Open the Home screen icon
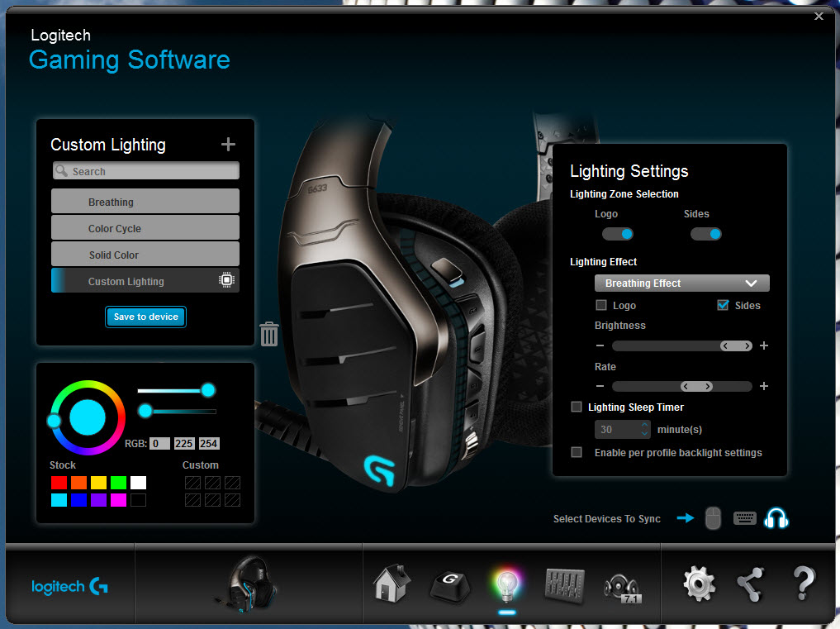 click(392, 584)
